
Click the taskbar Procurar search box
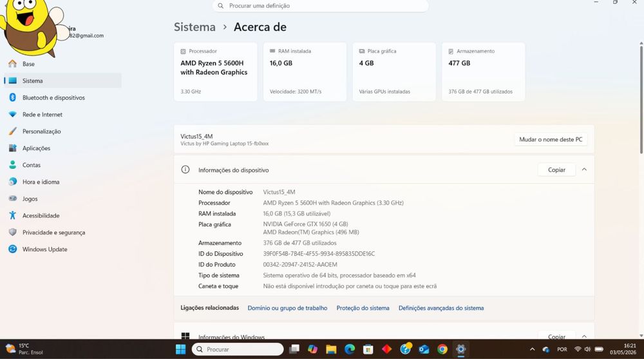pos(238,349)
